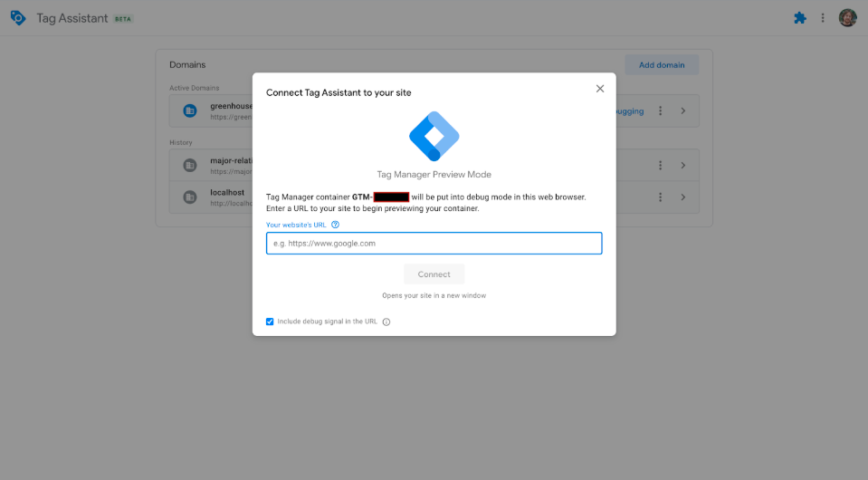
Task: Toggle Include debug signal checkbox
Action: click(x=270, y=322)
